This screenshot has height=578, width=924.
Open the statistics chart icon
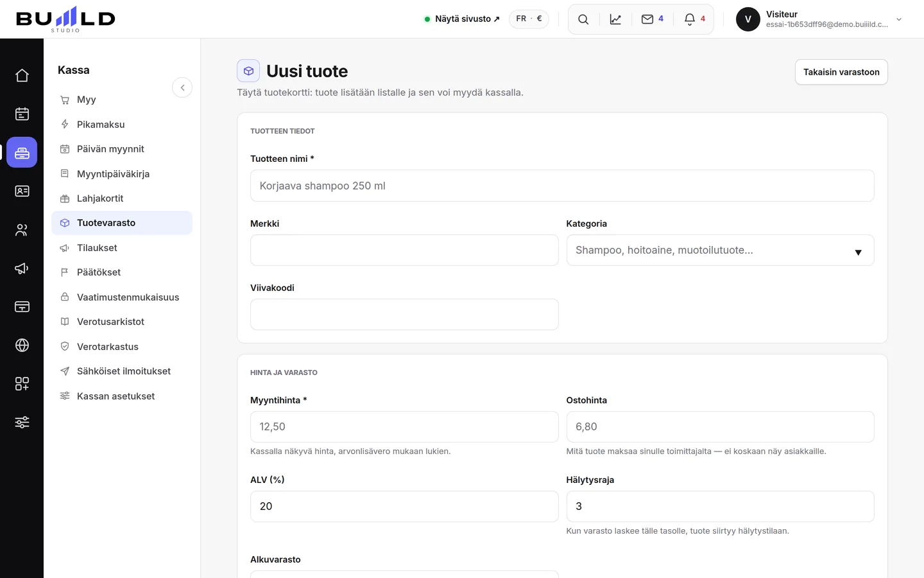[x=615, y=19]
